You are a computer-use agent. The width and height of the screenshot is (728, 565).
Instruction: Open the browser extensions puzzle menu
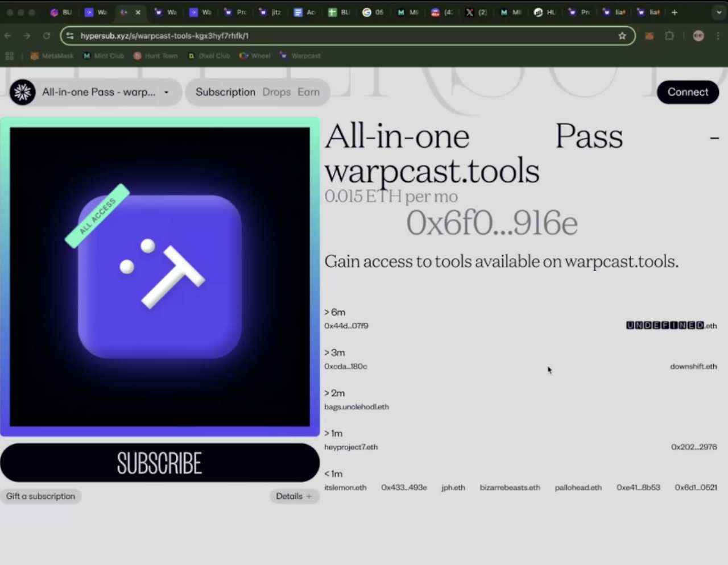(669, 36)
